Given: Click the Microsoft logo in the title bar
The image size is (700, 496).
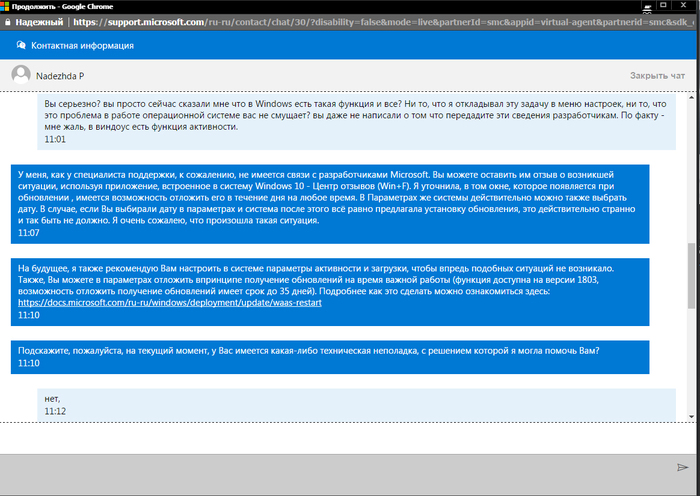Looking at the screenshot, I should click(4, 6).
